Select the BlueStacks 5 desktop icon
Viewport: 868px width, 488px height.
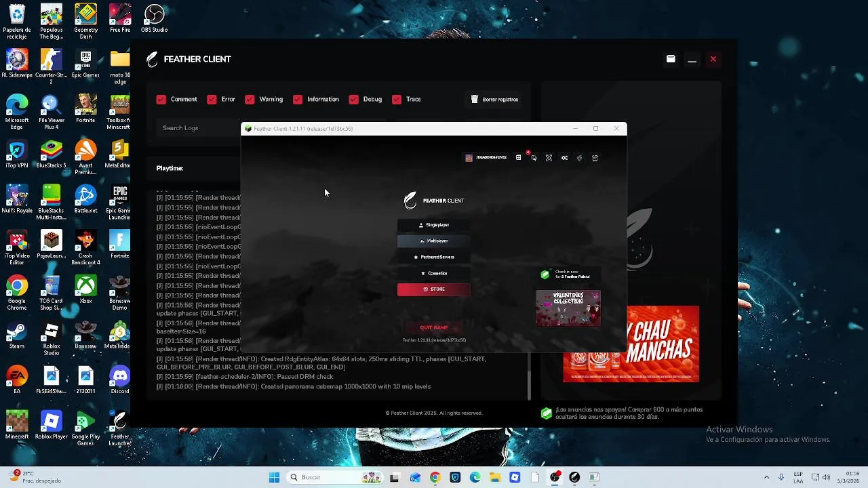(51, 154)
